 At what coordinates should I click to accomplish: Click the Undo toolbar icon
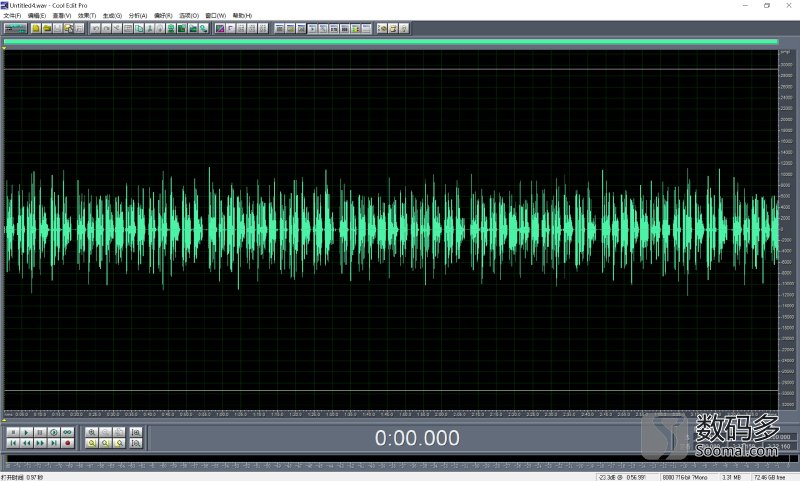click(x=95, y=29)
